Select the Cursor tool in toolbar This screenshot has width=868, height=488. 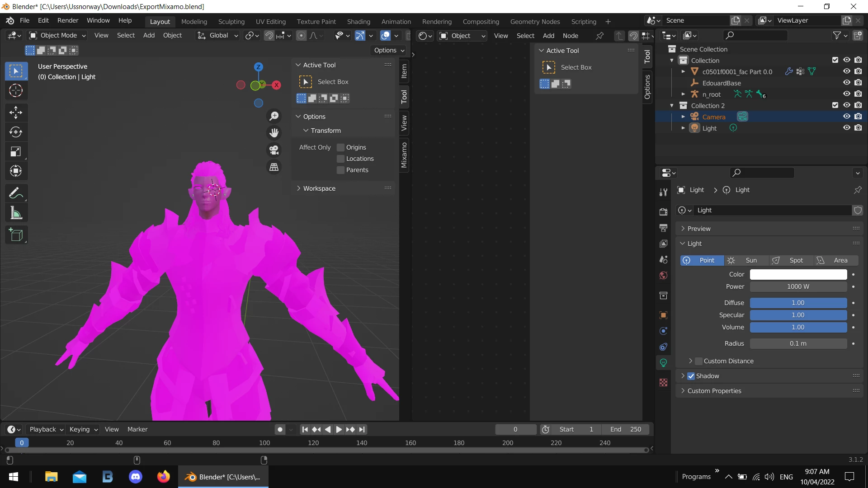tap(16, 91)
